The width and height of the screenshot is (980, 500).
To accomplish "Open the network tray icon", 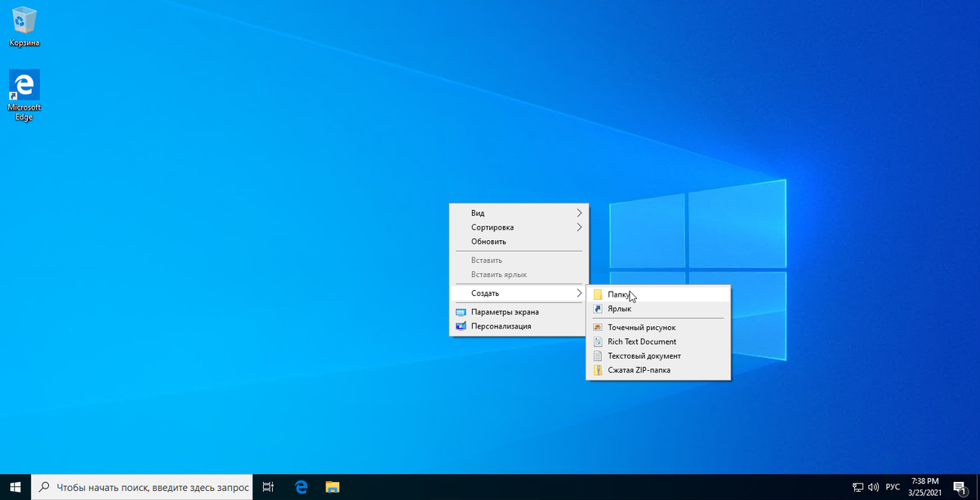I will (x=858, y=488).
